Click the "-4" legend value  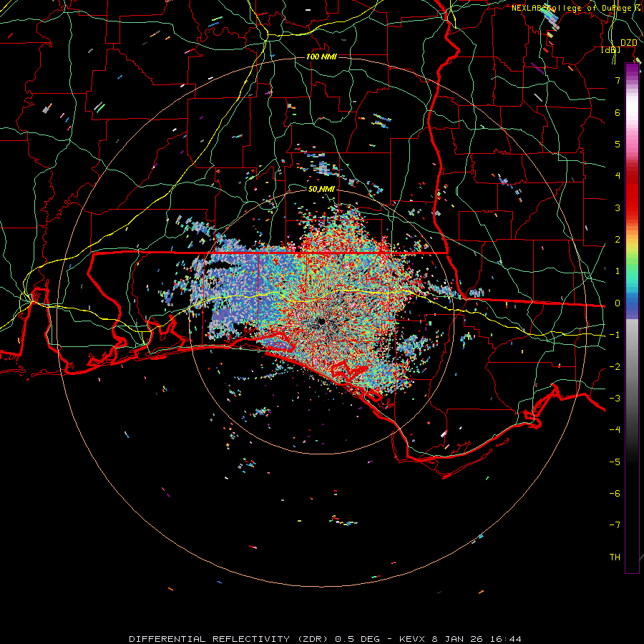615,430
